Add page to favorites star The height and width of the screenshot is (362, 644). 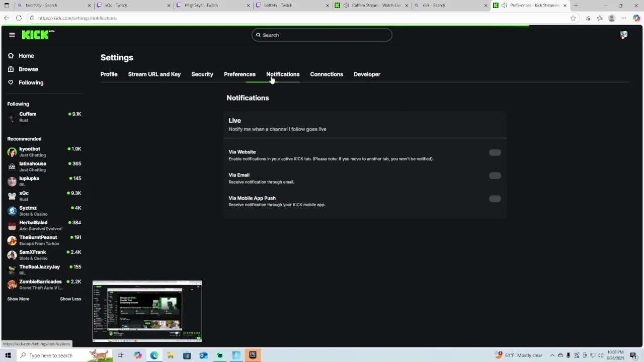[x=573, y=18]
